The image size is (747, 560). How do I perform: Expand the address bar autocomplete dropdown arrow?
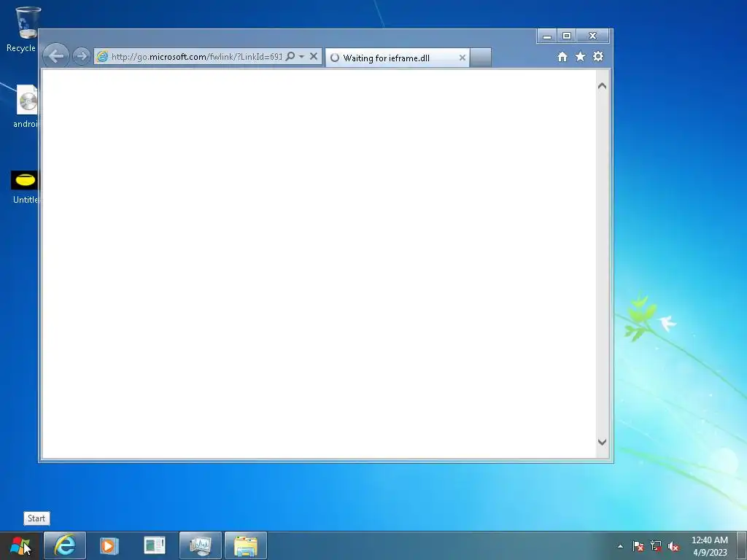point(301,56)
